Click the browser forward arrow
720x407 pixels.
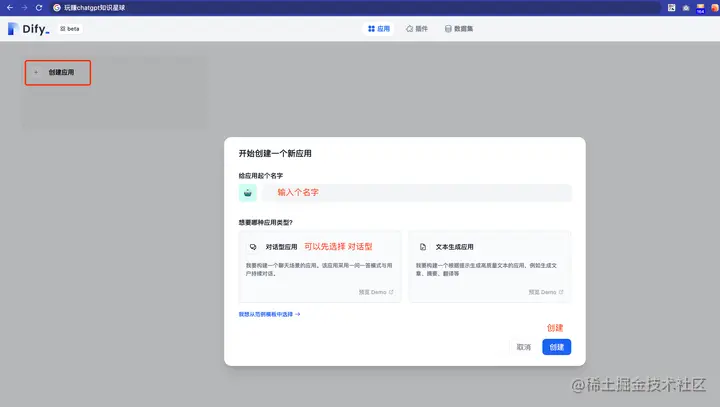coord(24,7)
